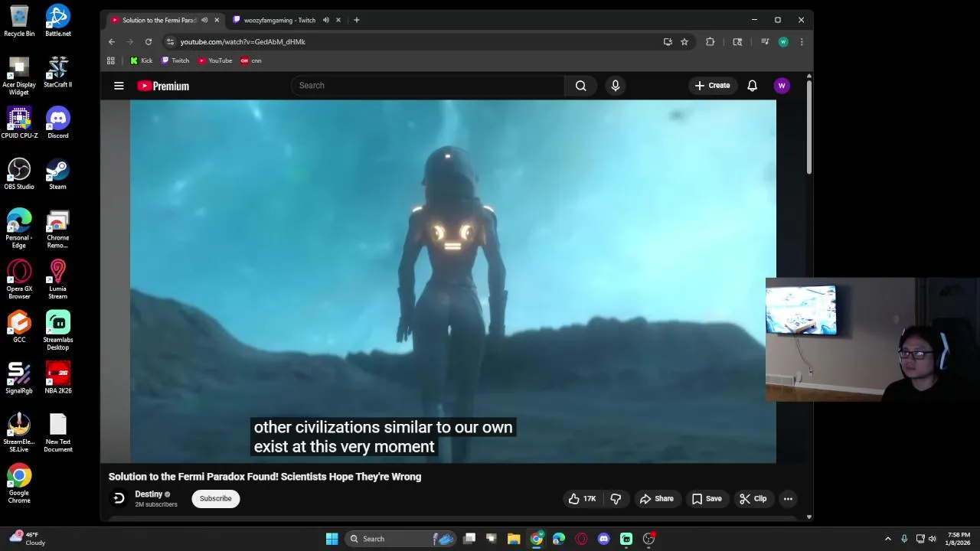
Task: Open the weather widget showing 46°F Cloudy
Action: click(x=28, y=539)
